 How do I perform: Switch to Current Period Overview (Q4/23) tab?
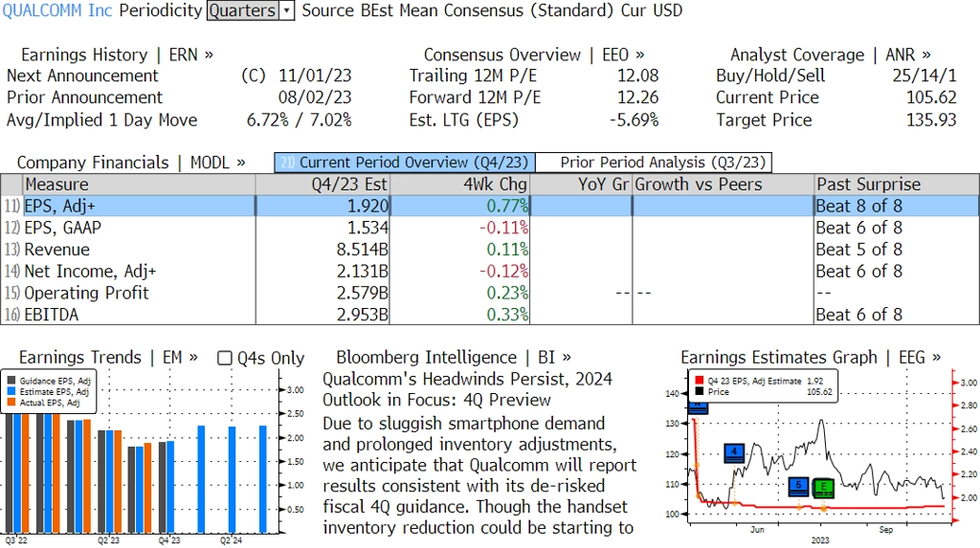coord(405,163)
